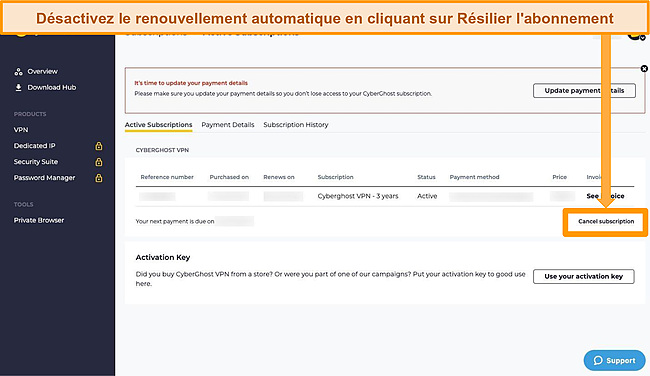Click 'Cyberghost VPN - 3 years' text

358,196
